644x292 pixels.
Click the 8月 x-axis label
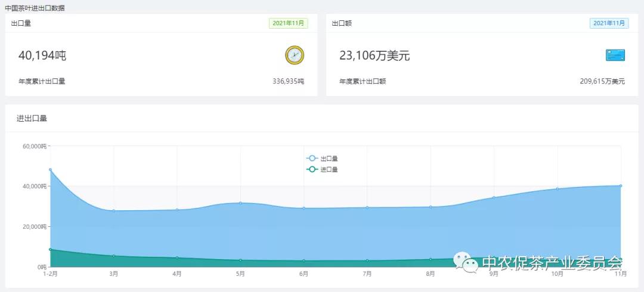coord(431,274)
